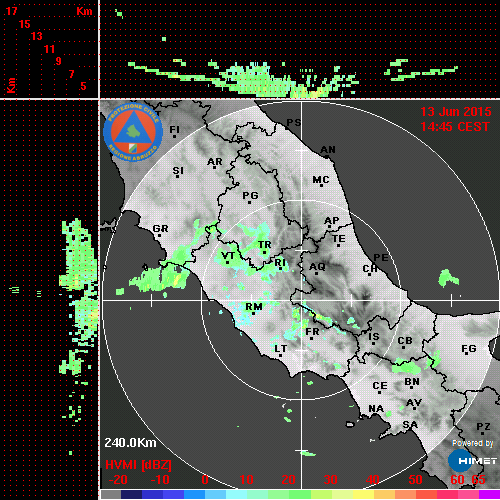Click the 13 Jun 2015 date text

(456, 112)
